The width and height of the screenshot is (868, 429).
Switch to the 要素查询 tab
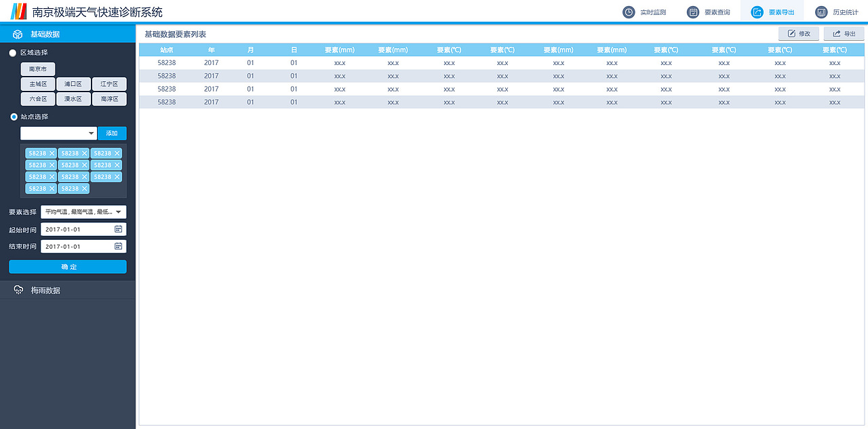tap(709, 12)
